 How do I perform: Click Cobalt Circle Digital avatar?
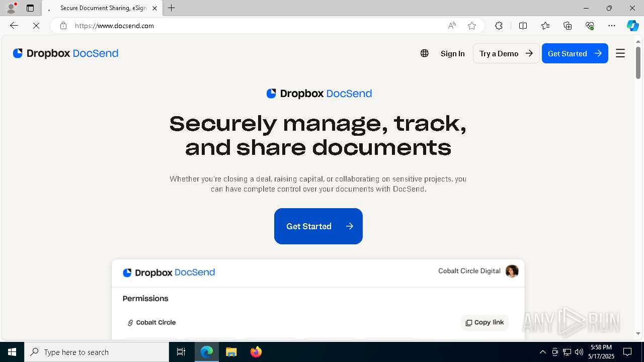512,271
